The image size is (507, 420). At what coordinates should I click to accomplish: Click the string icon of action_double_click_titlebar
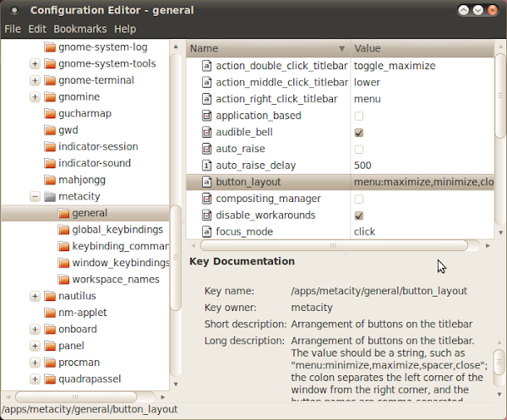[207, 66]
